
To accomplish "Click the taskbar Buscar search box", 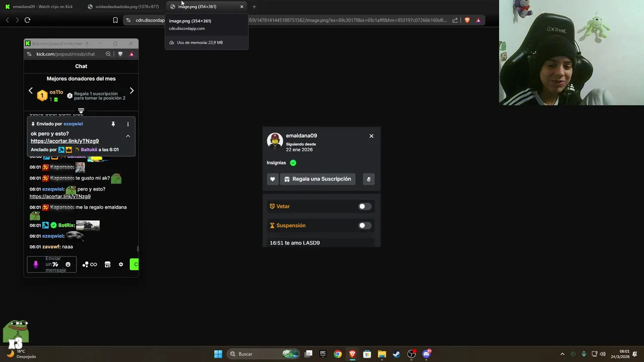I will click(263, 354).
